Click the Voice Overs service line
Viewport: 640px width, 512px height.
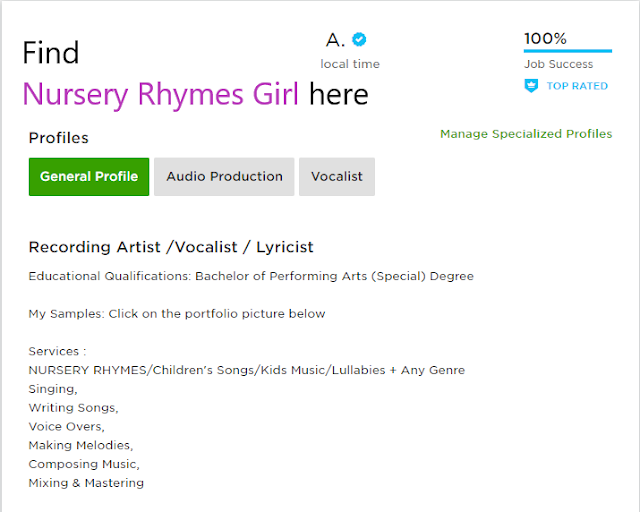pyautogui.click(x=67, y=427)
